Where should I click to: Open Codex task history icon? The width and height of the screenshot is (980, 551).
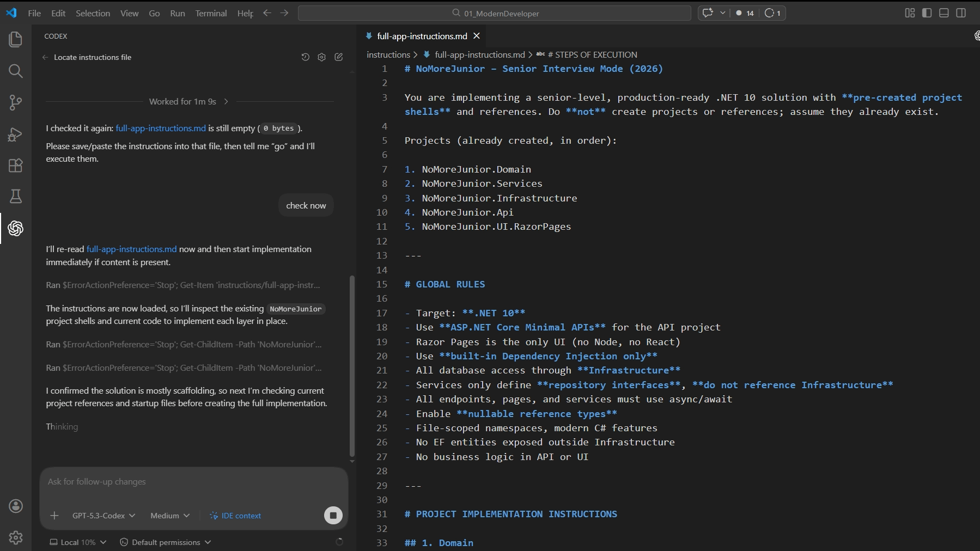[305, 57]
